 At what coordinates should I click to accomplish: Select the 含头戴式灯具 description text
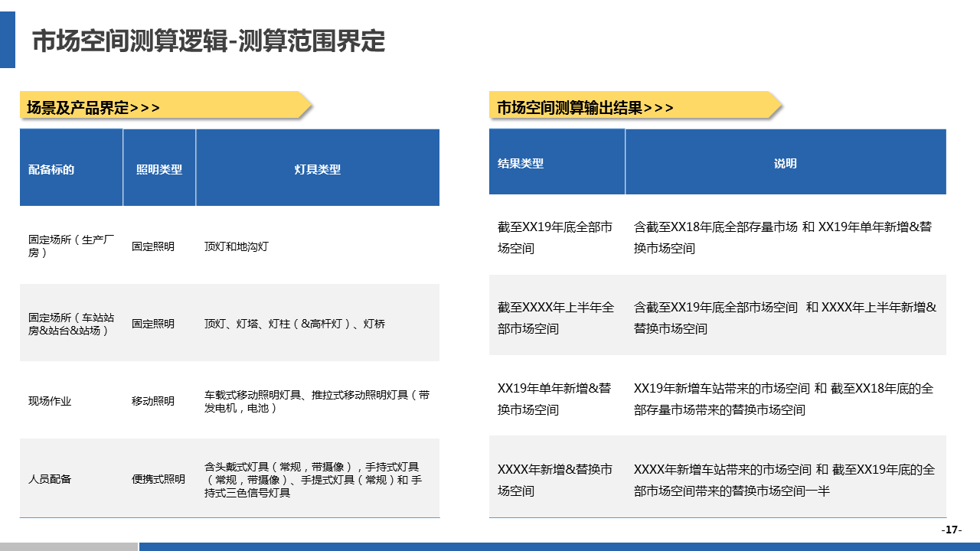[x=313, y=479]
